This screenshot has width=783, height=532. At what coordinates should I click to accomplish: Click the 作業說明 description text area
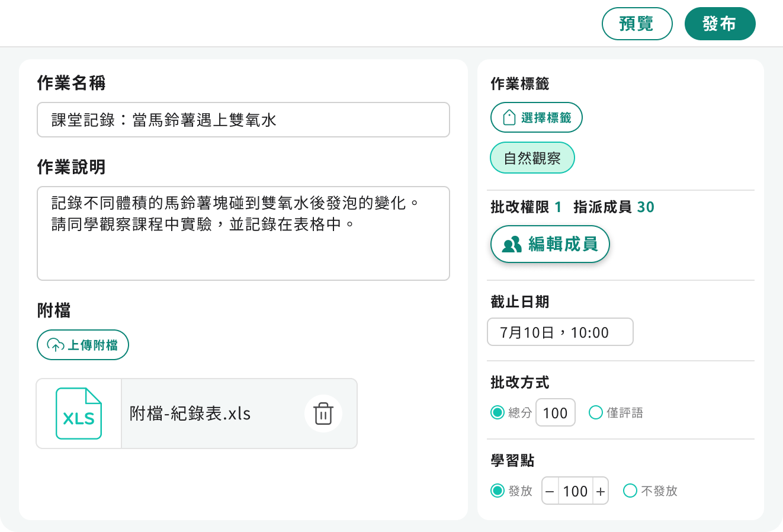point(243,233)
